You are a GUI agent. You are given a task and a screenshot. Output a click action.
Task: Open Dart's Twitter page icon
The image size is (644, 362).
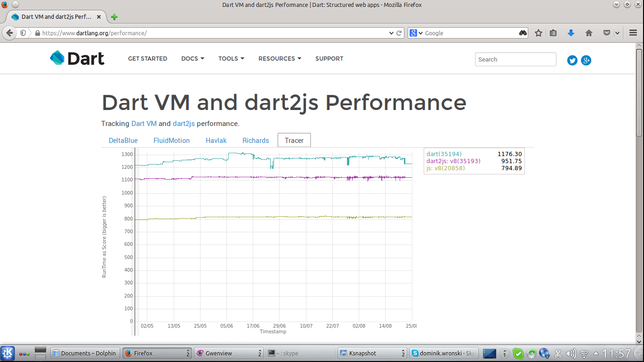point(572,60)
